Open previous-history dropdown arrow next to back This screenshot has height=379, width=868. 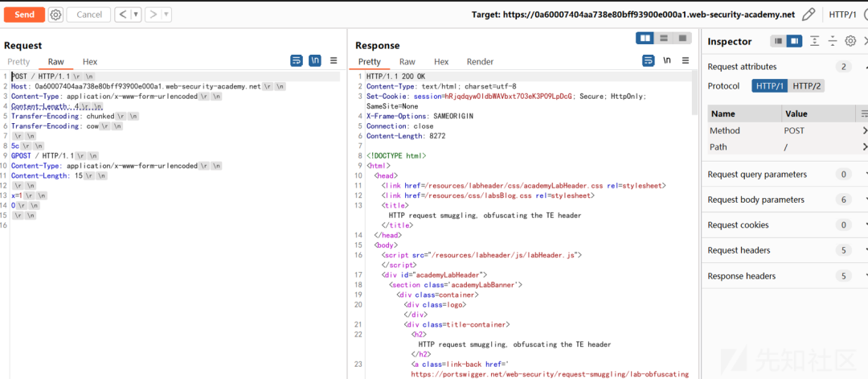(x=136, y=15)
